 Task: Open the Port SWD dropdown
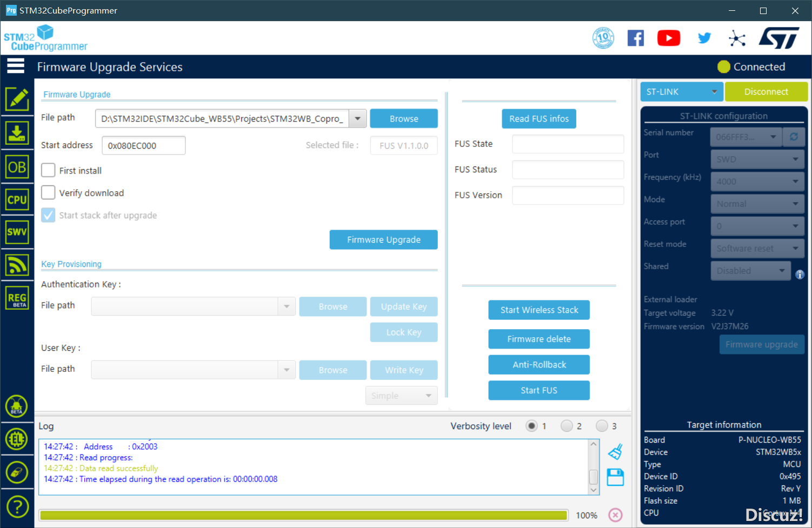click(757, 159)
